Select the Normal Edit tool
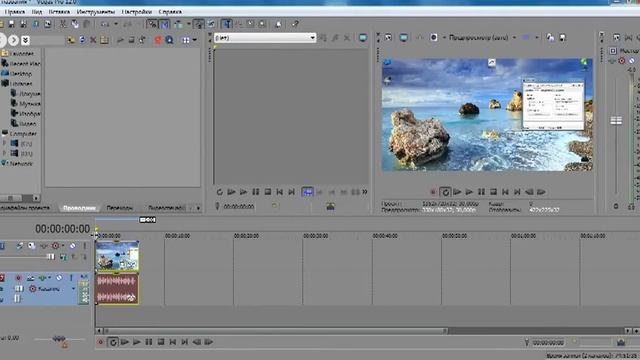Image resolution: width=640 pixels, height=360 pixels. pyautogui.click(x=227, y=24)
